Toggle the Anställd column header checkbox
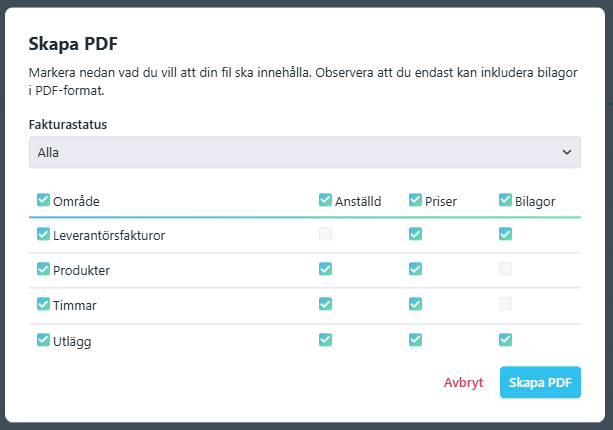 [x=325, y=200]
